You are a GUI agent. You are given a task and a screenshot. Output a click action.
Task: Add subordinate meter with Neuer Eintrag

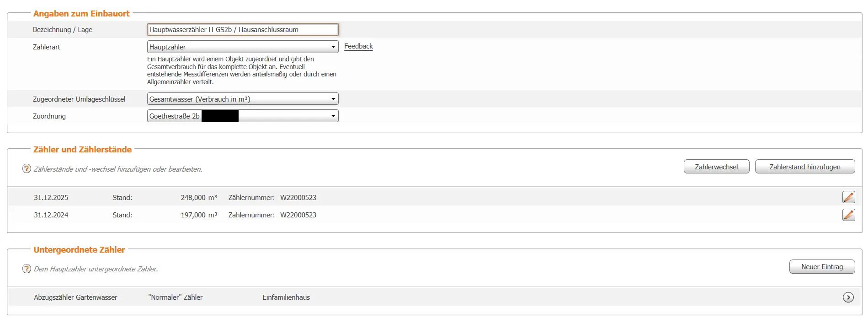[x=821, y=267]
